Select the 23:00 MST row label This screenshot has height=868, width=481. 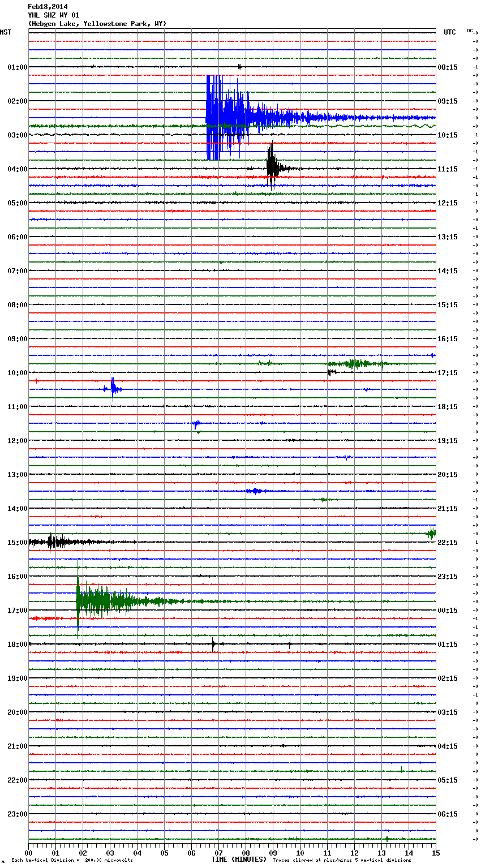click(18, 814)
